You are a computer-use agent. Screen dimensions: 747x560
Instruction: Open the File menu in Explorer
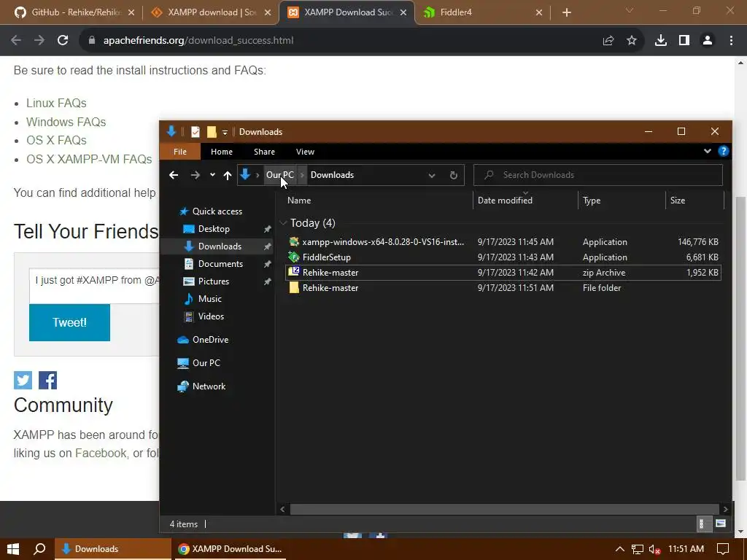point(180,152)
